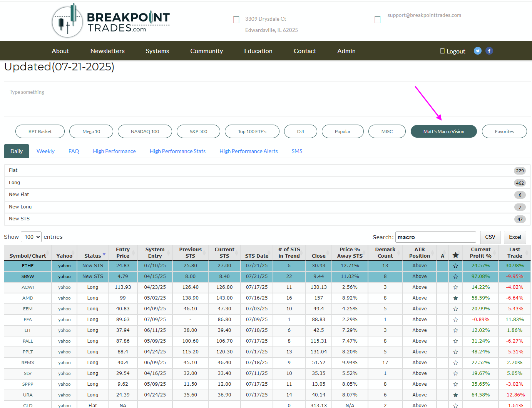Toggle favorite star for SLV row
The width and height of the screenshot is (532, 408).
tap(455, 373)
